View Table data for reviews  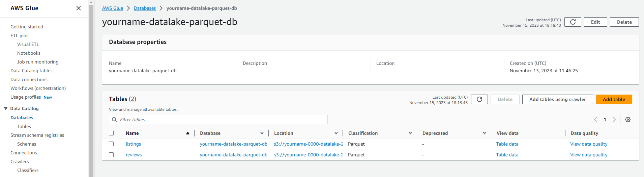[507, 155]
